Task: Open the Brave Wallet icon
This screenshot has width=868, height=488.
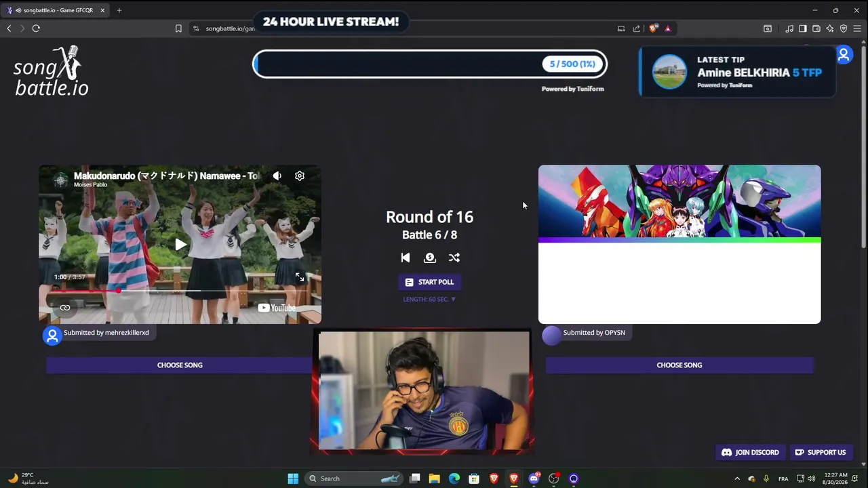Action: coord(816,28)
